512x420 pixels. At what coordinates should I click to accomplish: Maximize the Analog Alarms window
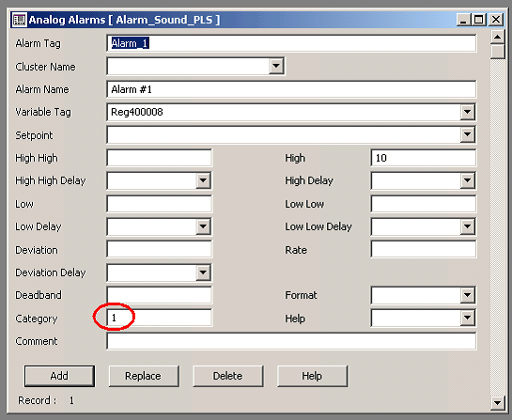click(479, 20)
